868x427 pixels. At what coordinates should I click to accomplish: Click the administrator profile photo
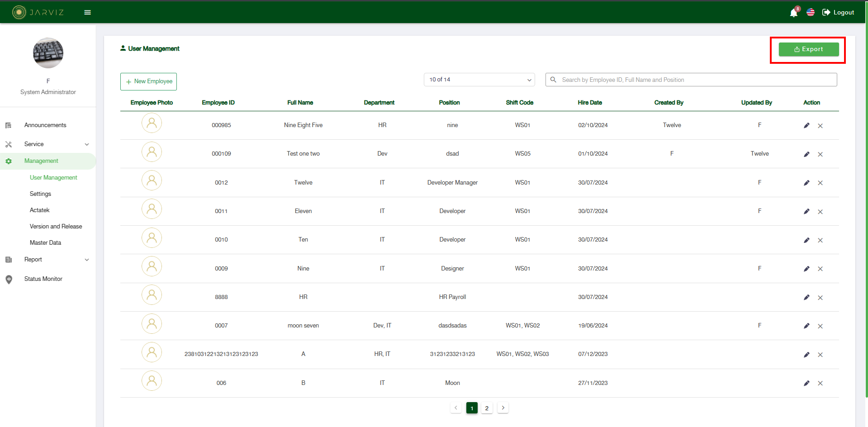[x=48, y=53]
